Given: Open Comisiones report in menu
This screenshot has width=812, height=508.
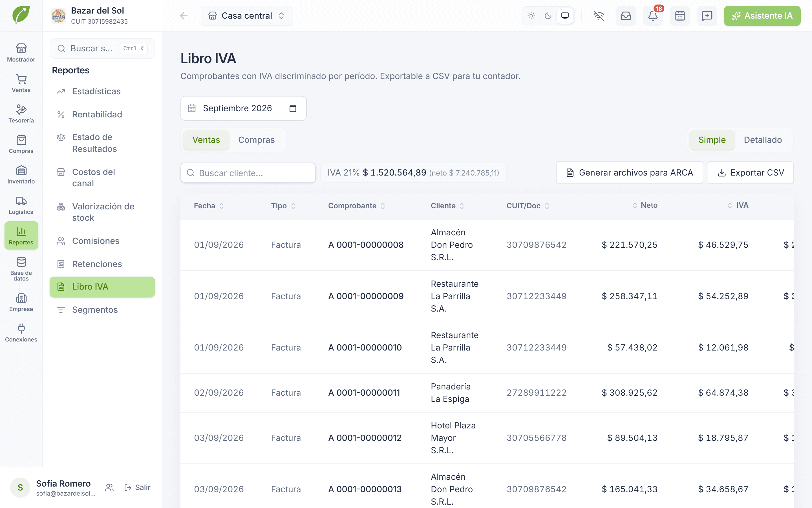Looking at the screenshot, I should tap(102, 241).
